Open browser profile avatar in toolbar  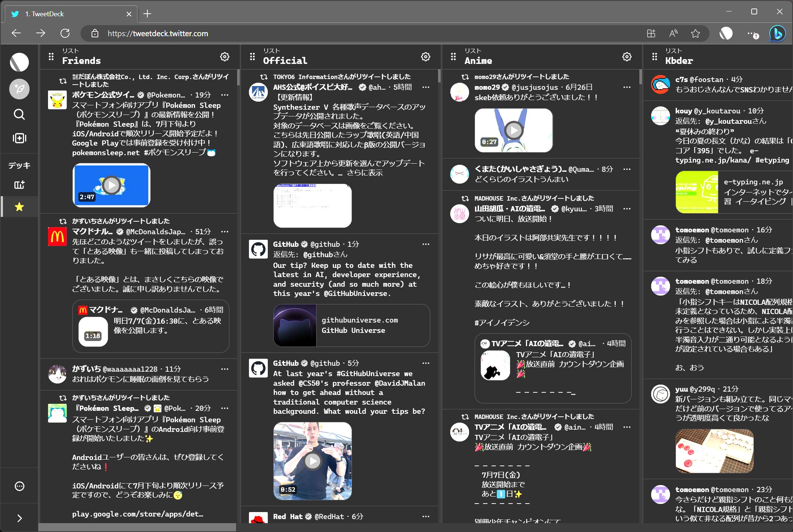726,34
